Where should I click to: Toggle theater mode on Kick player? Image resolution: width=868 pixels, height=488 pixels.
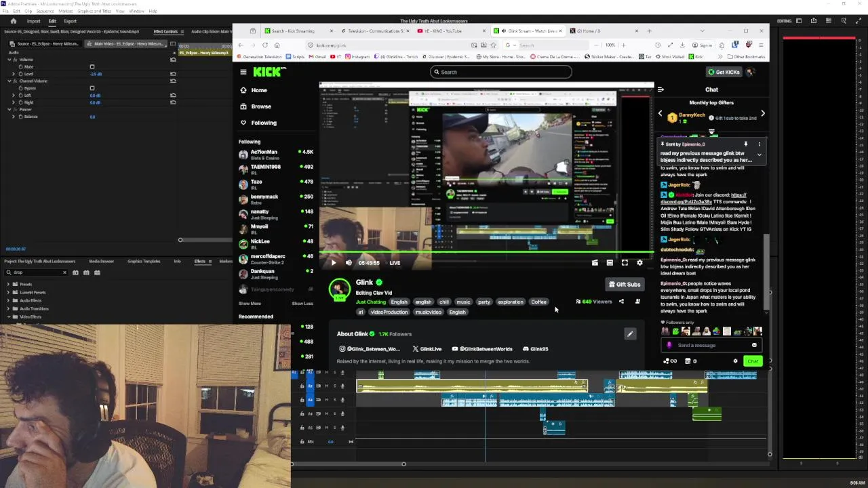610,263
